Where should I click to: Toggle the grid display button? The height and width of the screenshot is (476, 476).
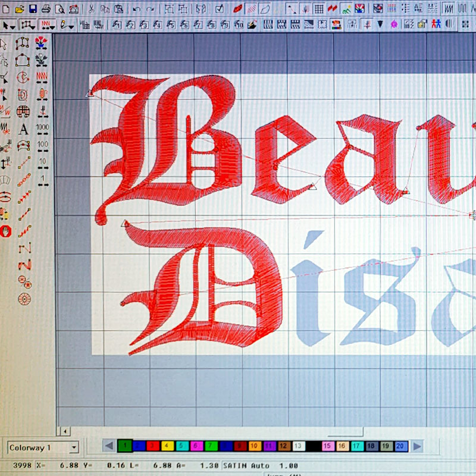[x=319, y=9]
